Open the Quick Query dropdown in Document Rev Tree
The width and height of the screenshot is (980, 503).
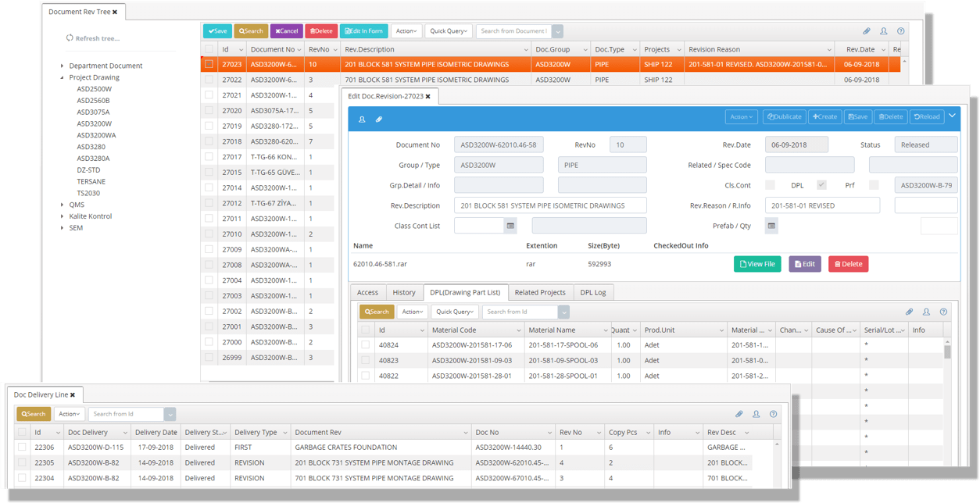[449, 31]
